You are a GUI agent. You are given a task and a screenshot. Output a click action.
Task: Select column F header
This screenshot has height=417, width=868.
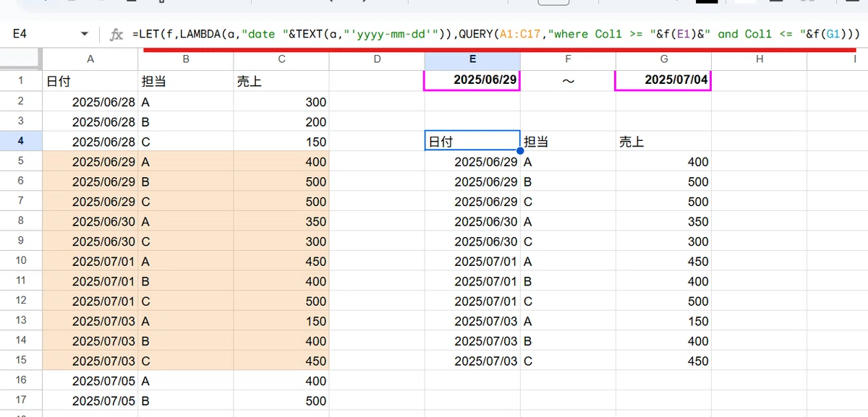tap(568, 59)
